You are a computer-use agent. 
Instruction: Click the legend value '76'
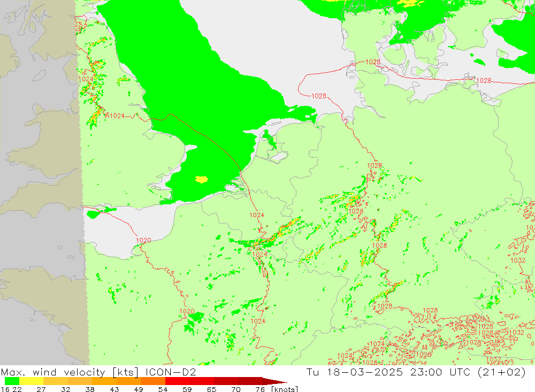coord(260,389)
